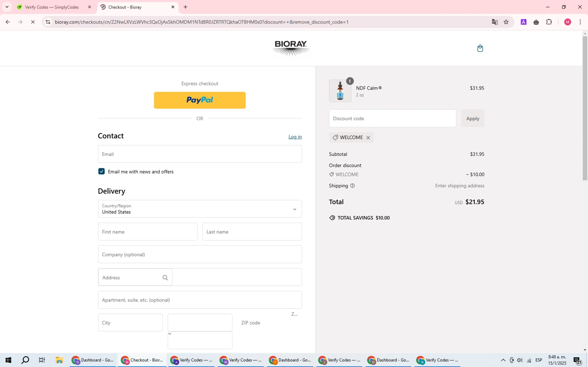Click the Company (optional) field
This screenshot has width=588, height=367.
tap(200, 255)
